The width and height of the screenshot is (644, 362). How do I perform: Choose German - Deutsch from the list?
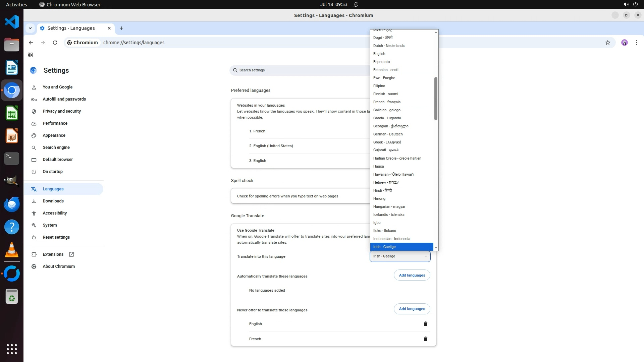(x=388, y=134)
